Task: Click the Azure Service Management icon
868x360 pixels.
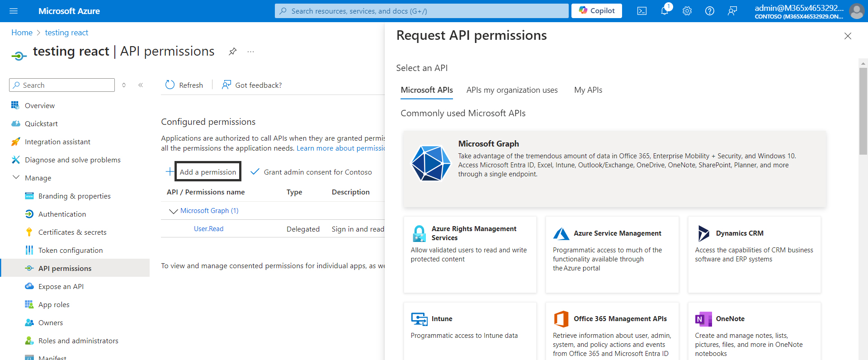Action: 561,233
